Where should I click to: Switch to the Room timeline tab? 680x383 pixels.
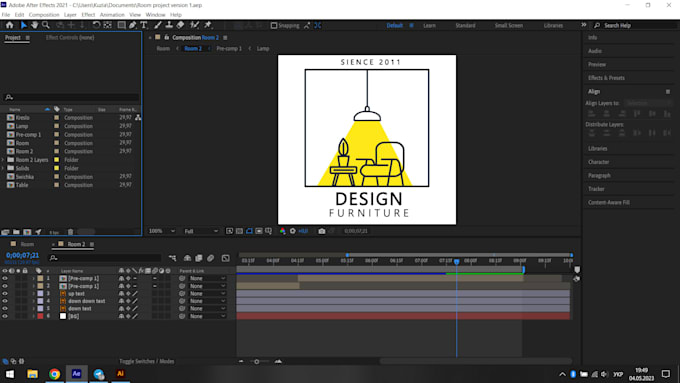click(x=27, y=244)
